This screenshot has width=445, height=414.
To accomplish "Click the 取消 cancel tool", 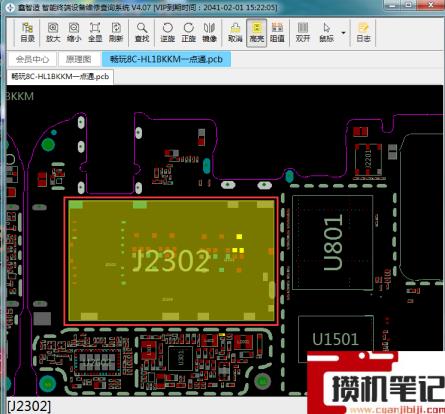I will click(x=235, y=33).
